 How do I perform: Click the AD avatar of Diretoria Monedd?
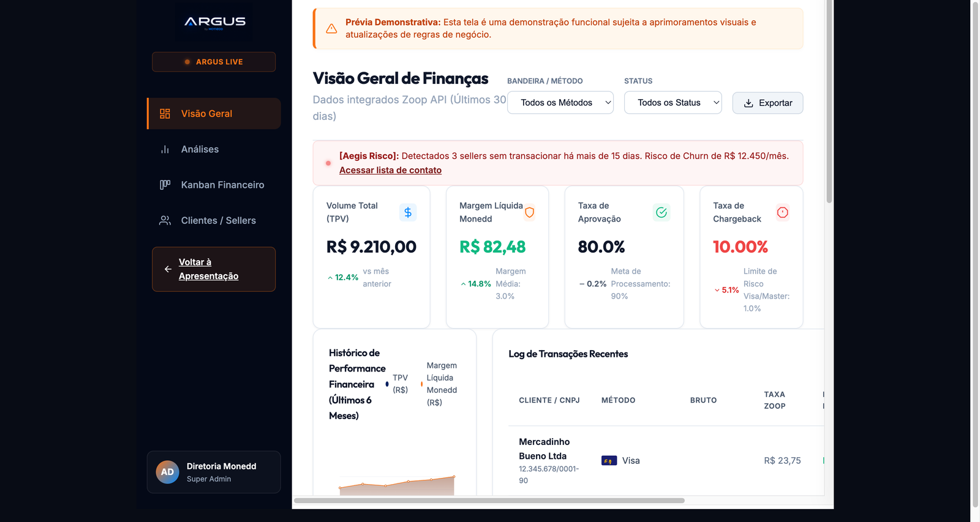pyautogui.click(x=167, y=472)
